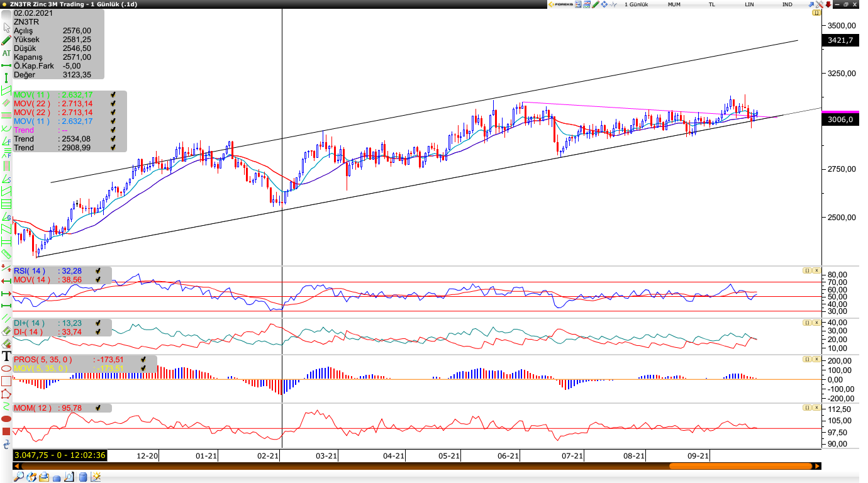Toggle the RSI( 14 ) checkmark

click(x=98, y=271)
